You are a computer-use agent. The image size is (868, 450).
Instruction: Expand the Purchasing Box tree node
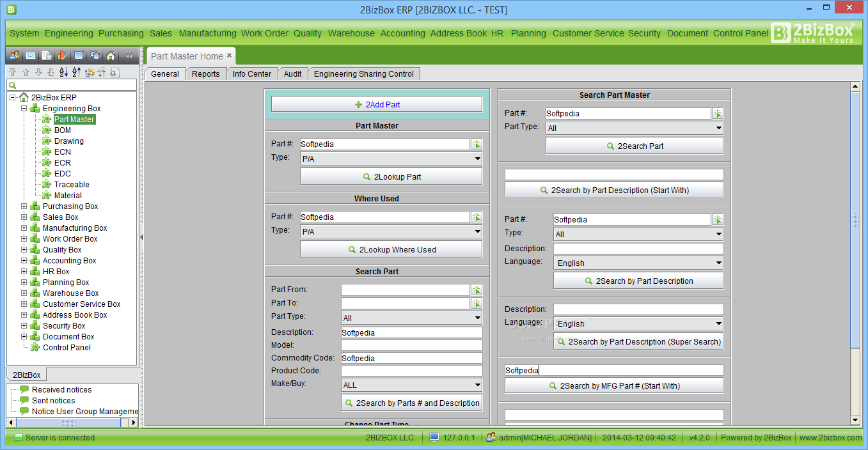[x=24, y=206]
